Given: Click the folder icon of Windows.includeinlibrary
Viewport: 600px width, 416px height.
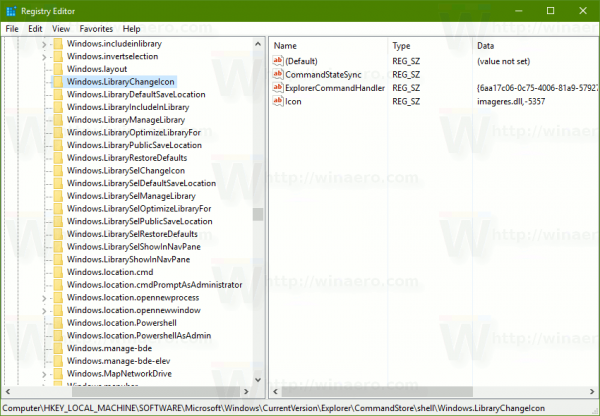Looking at the screenshot, I should (58, 44).
